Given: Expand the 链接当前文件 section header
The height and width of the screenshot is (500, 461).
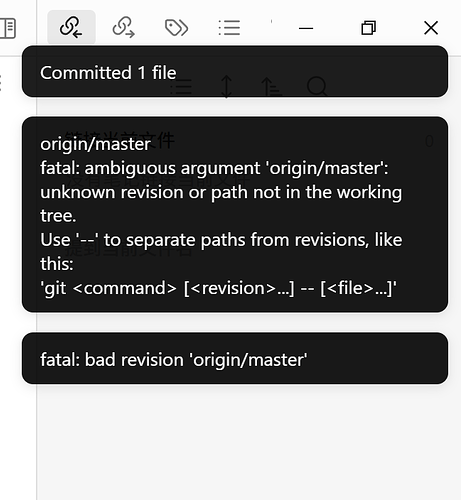Looking at the screenshot, I should (x=120, y=140).
